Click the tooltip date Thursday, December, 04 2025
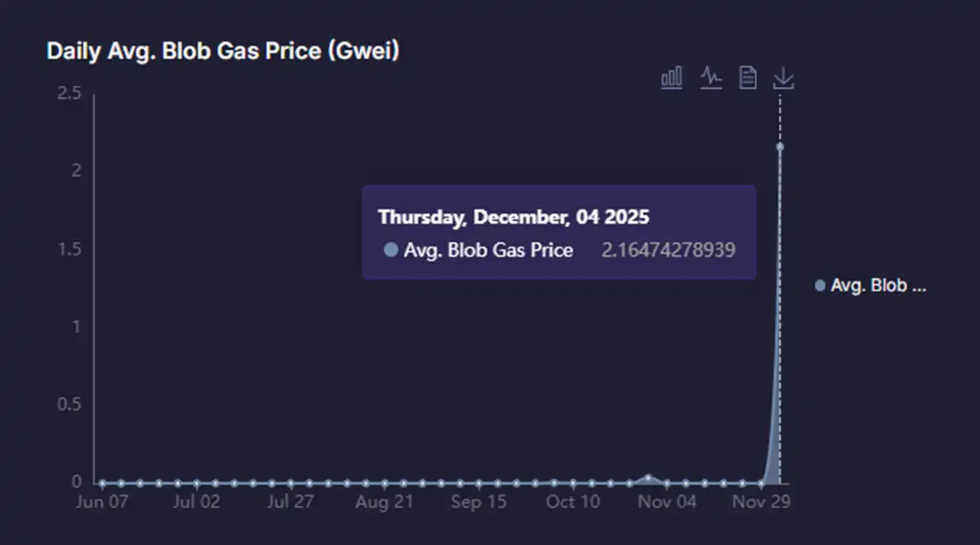 [x=513, y=217]
